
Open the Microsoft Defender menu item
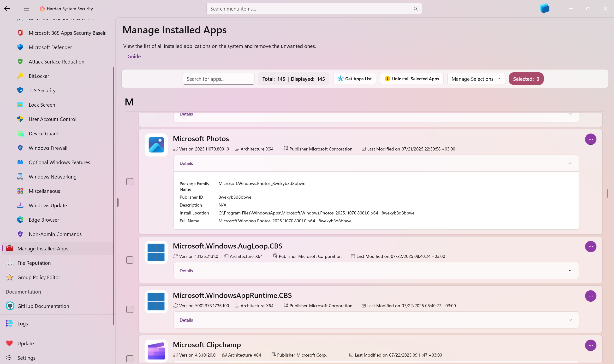pos(50,47)
